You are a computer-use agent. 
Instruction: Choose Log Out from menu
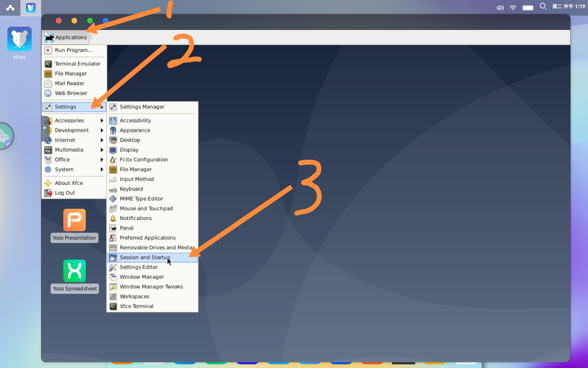click(74, 193)
